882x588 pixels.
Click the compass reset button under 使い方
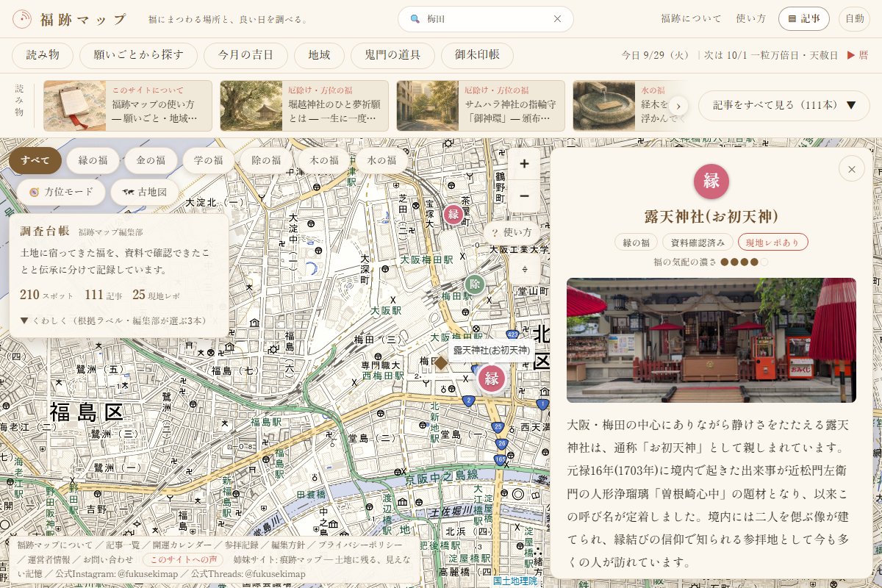point(524,269)
